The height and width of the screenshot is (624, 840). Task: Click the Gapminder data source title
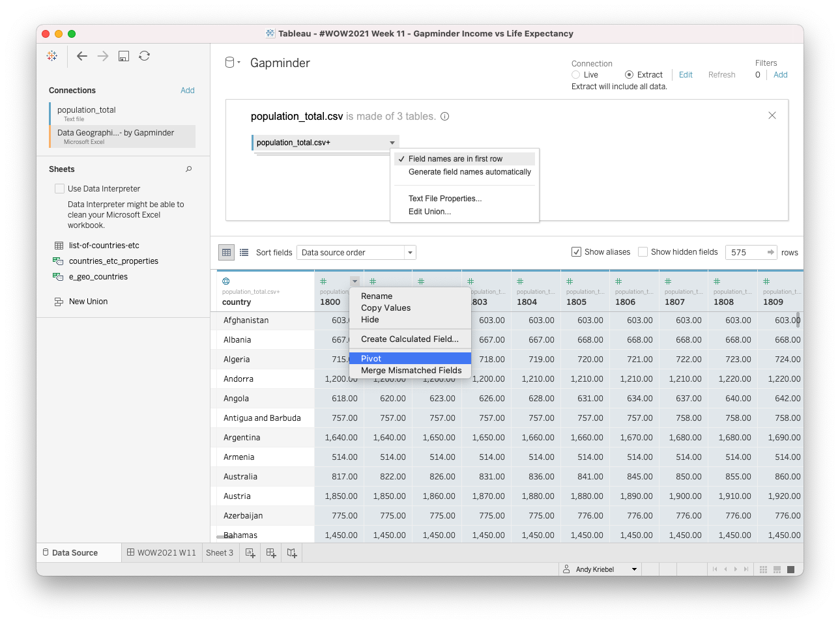(x=280, y=63)
